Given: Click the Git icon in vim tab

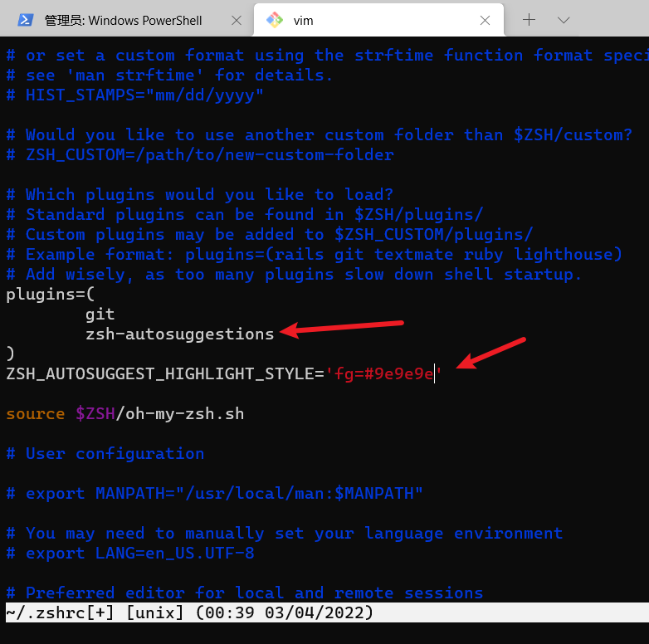Looking at the screenshot, I should (x=275, y=20).
